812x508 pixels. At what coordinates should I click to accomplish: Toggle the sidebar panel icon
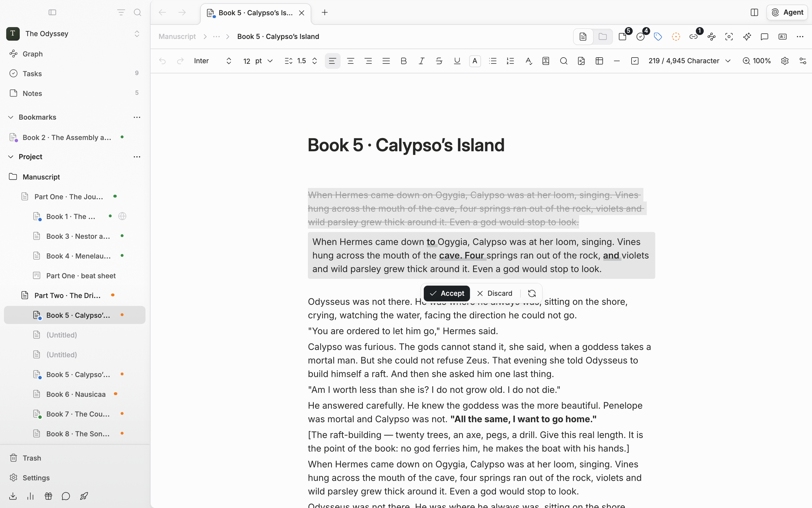click(x=52, y=12)
